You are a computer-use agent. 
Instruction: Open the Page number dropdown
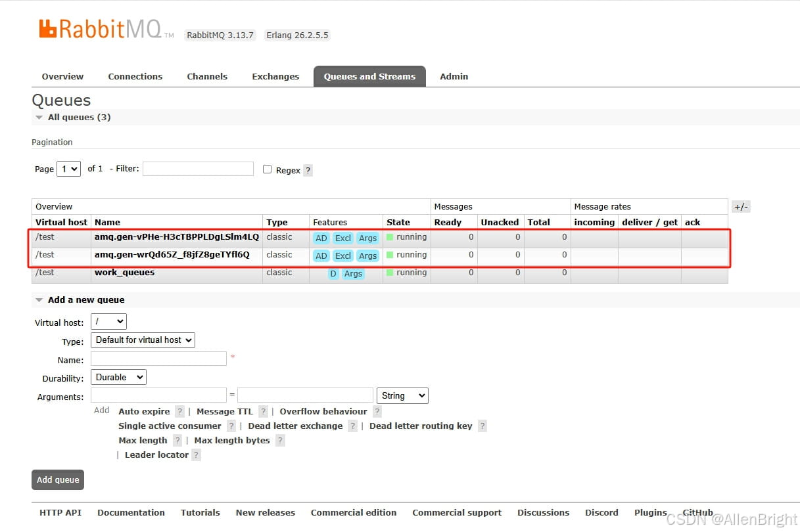pyautogui.click(x=68, y=169)
